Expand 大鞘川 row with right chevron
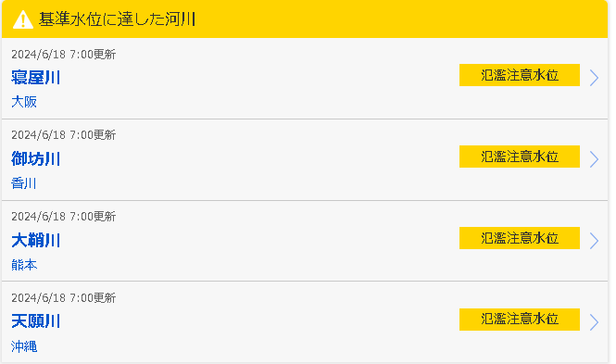This screenshot has width=616, height=364. pos(594,241)
